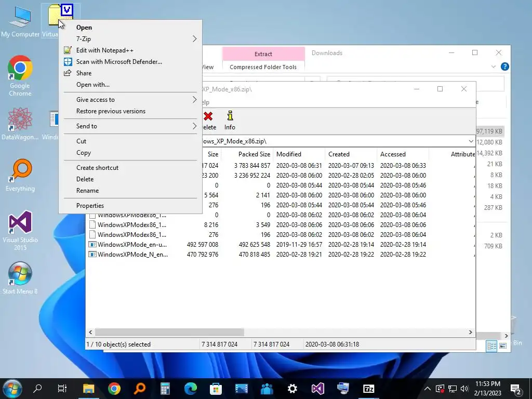
Task: Open Task View on the taskbar
Action: tap(62, 389)
